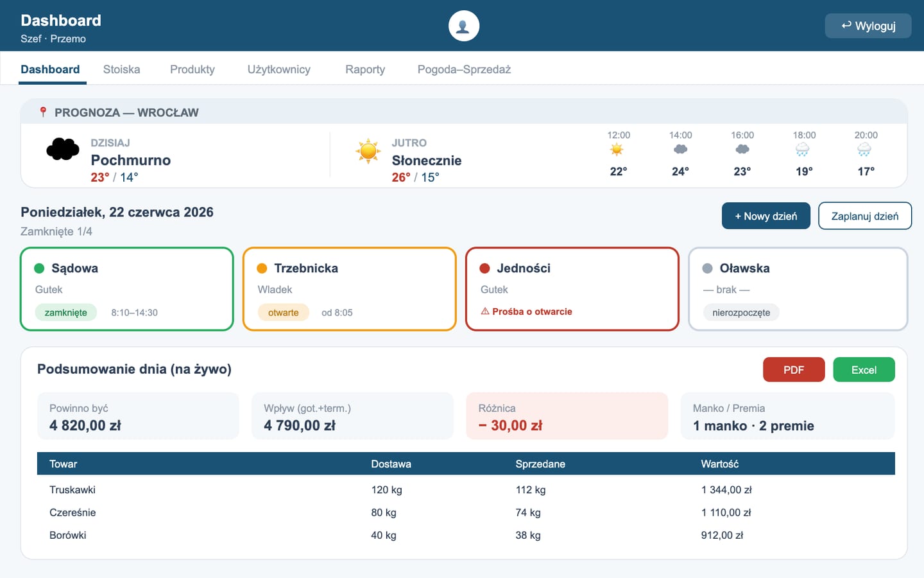
Task: Click the zamknięte status badge
Action: coord(65,312)
